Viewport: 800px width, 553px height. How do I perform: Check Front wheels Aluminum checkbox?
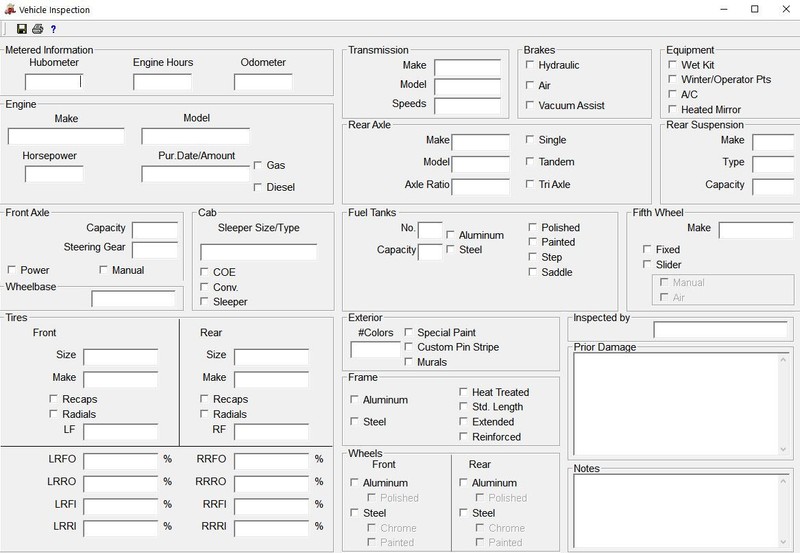click(354, 482)
